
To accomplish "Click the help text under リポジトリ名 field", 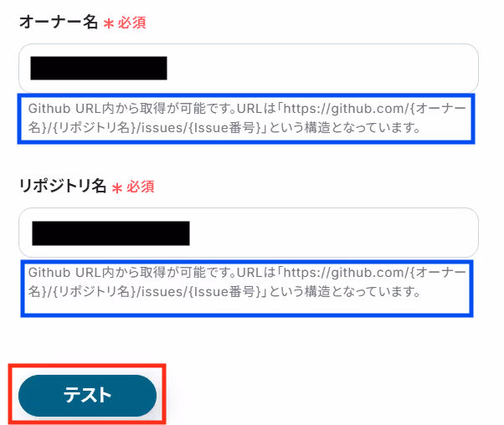I will 246,282.
